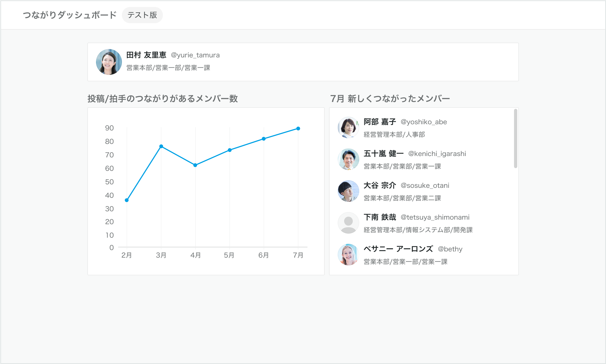The image size is (606, 364).
Task: Click the @yoshiko_abe handle
Action: tap(424, 122)
